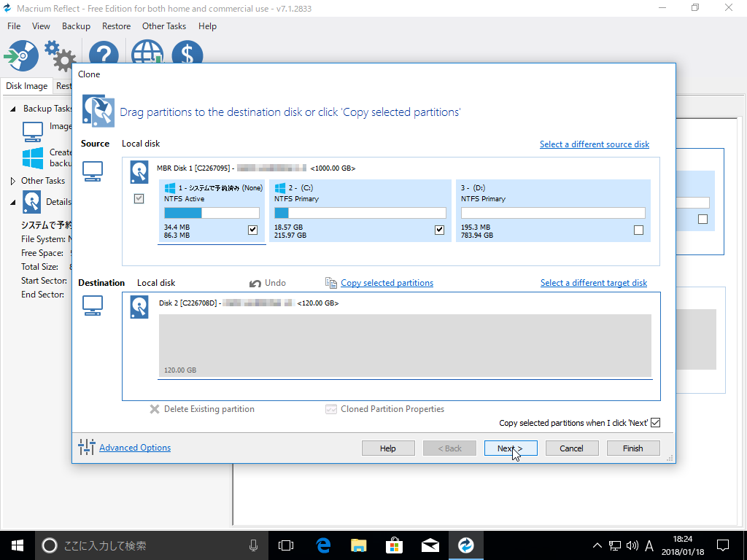Click the Delete Existing partition X icon
The width and height of the screenshot is (747, 560).
155,409
